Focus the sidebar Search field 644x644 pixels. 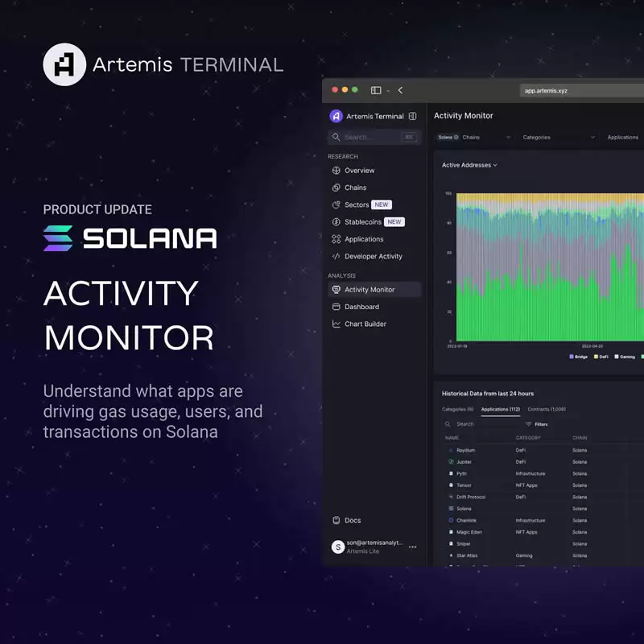[x=374, y=137]
